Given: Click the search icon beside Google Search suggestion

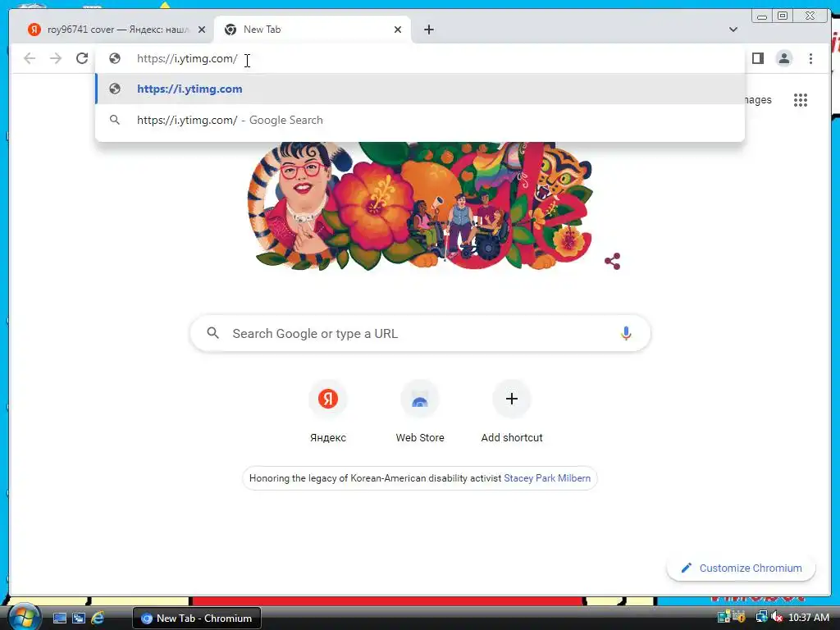Looking at the screenshot, I should pyautogui.click(x=115, y=120).
